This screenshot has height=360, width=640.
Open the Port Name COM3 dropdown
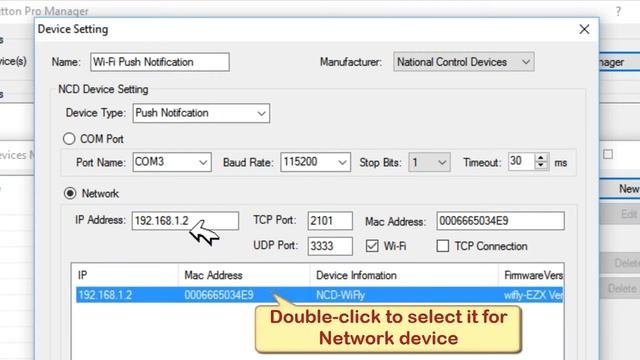(x=172, y=162)
